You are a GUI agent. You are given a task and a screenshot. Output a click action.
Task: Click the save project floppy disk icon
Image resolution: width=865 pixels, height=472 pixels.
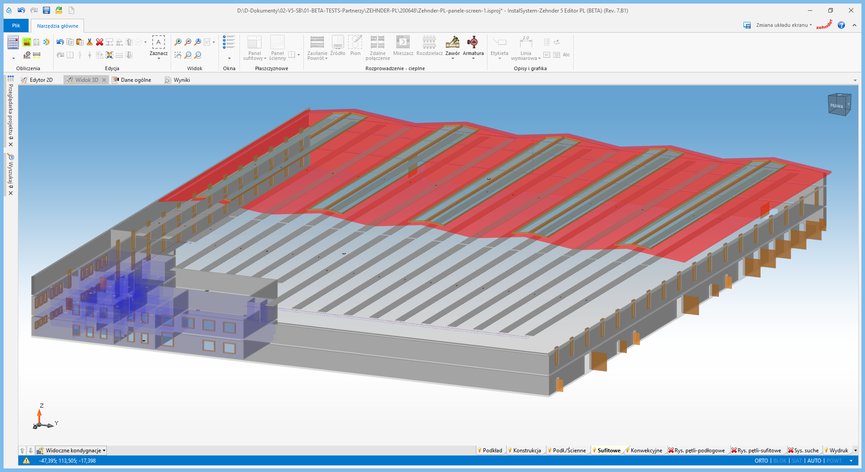coord(46,9)
